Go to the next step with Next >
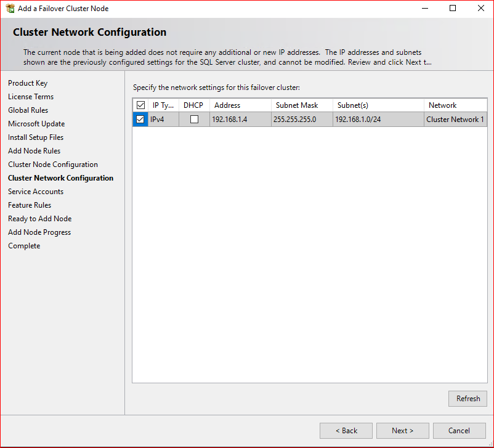This screenshot has width=494, height=448. click(x=403, y=431)
